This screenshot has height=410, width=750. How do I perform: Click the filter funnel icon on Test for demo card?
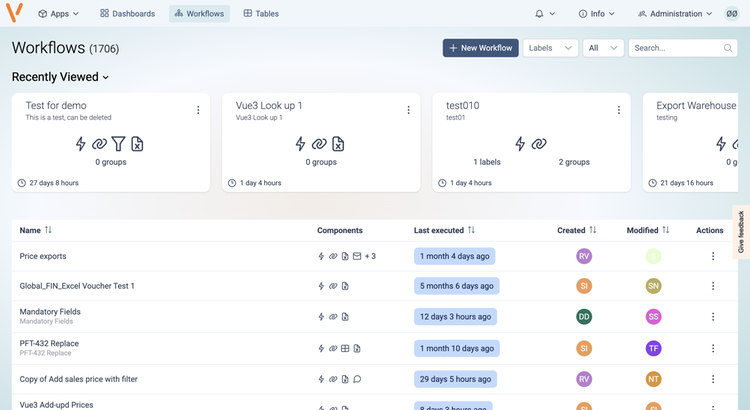(x=118, y=144)
